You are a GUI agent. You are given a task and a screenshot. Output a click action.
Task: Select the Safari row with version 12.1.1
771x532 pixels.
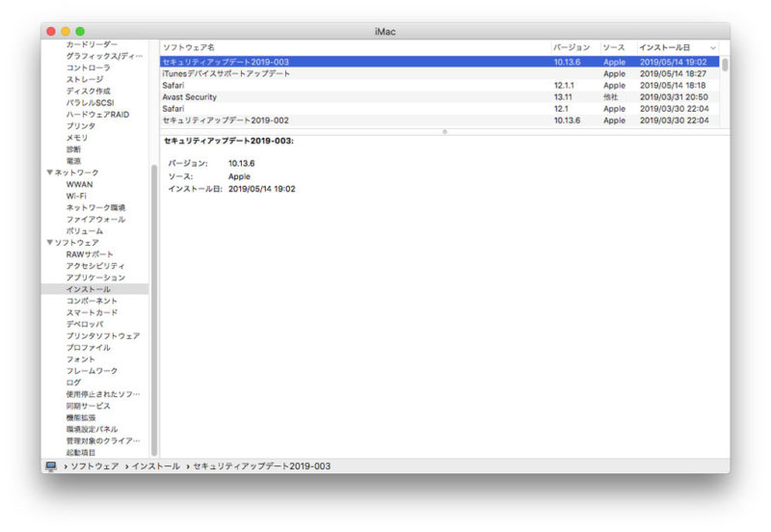(x=439, y=86)
